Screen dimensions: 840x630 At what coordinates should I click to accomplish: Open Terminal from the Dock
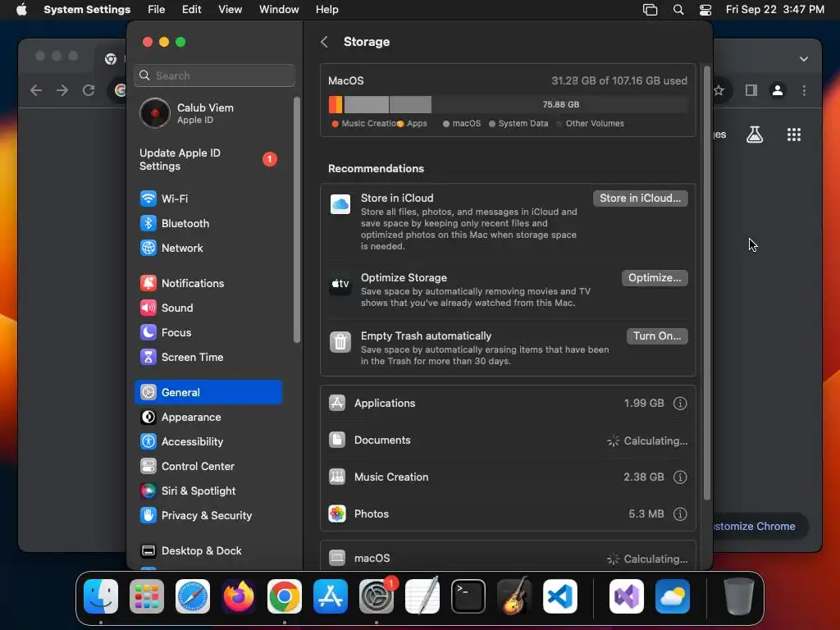click(x=468, y=596)
